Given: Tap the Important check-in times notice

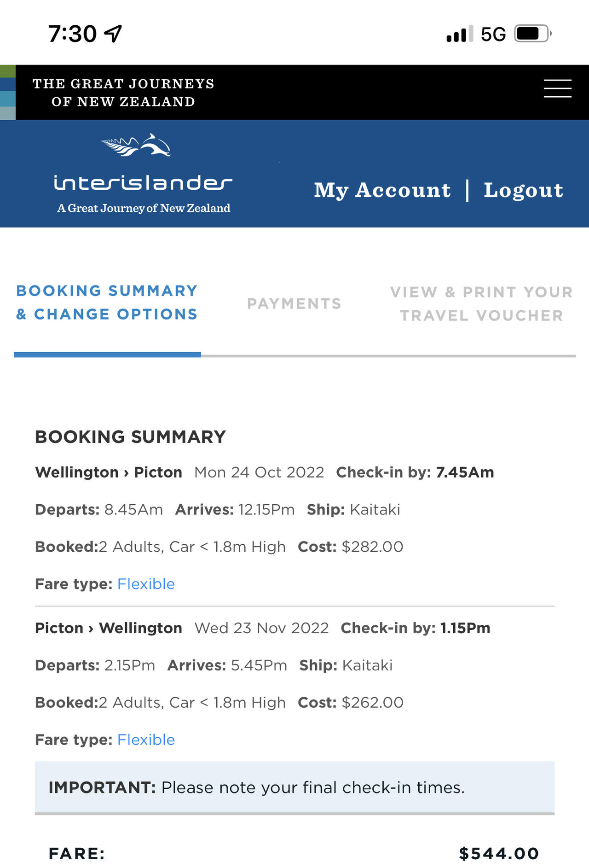Looking at the screenshot, I should point(294,787).
